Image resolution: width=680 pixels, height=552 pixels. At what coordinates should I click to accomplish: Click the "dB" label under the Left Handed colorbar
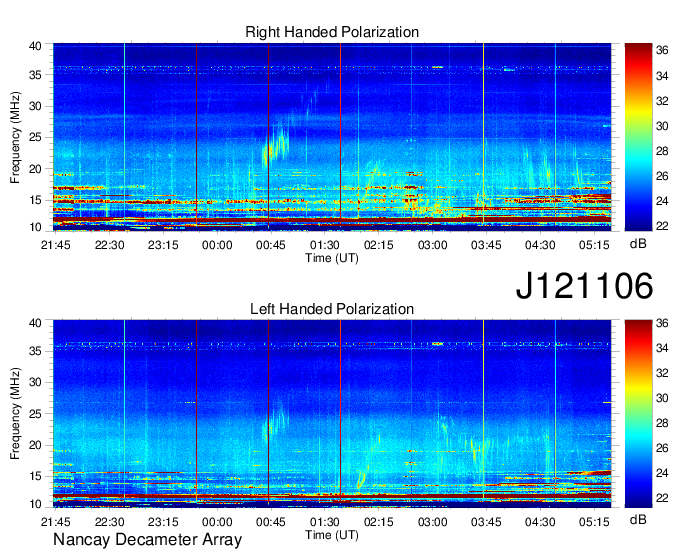638,519
